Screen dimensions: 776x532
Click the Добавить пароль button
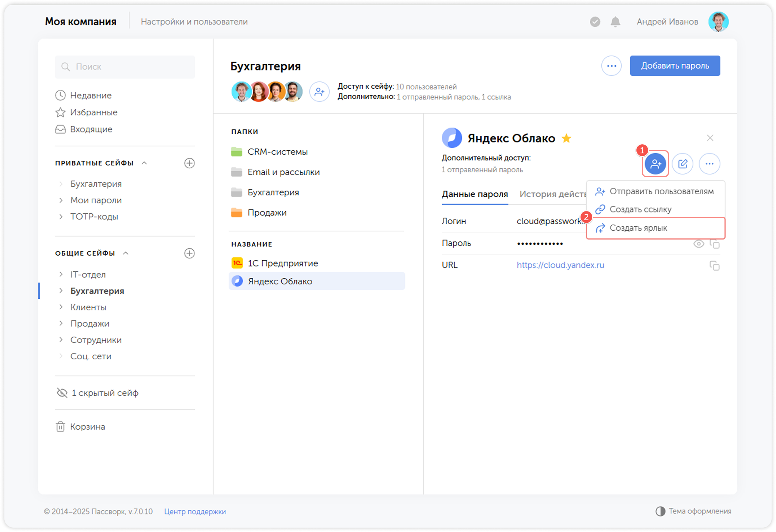point(675,66)
